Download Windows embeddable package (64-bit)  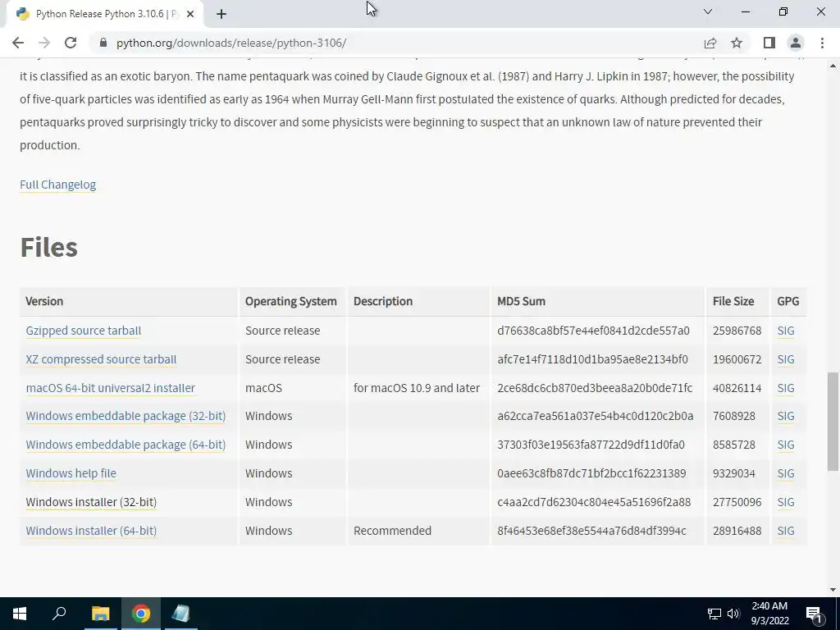(126, 445)
